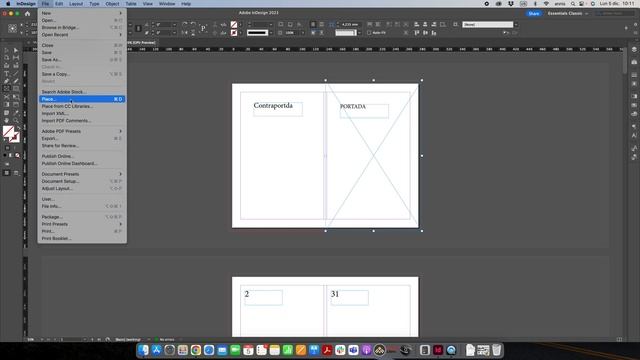Choose Print Booklet... menu item
Viewport: 640px width, 360px height.
pos(82,238)
